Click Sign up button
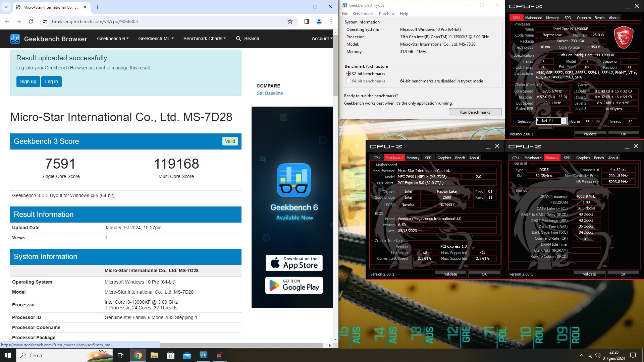Viewport: 644px width, 362px height. coord(28,81)
